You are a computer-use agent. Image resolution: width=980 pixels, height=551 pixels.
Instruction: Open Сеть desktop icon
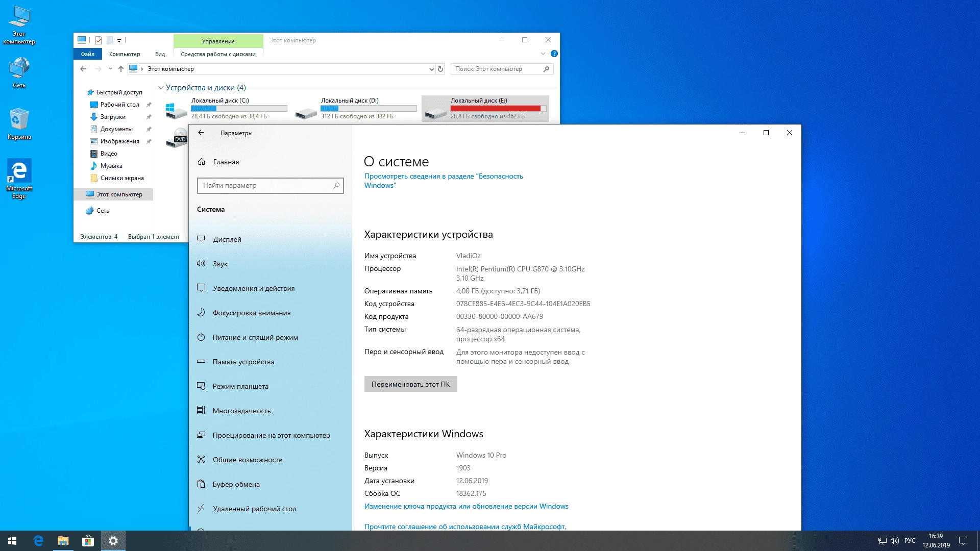point(19,72)
